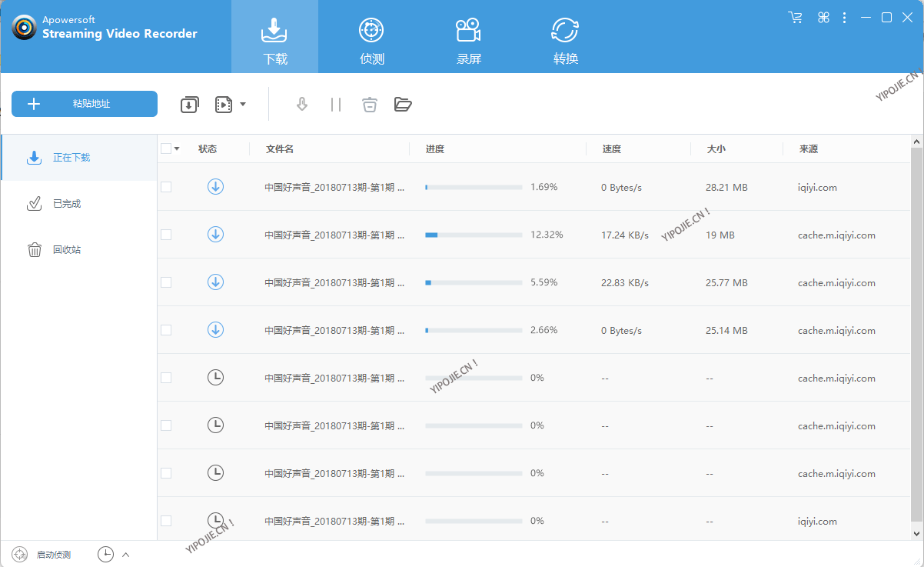The height and width of the screenshot is (567, 924).
Task: Start downloading selected tasks via download arrow icon
Action: coord(301,104)
